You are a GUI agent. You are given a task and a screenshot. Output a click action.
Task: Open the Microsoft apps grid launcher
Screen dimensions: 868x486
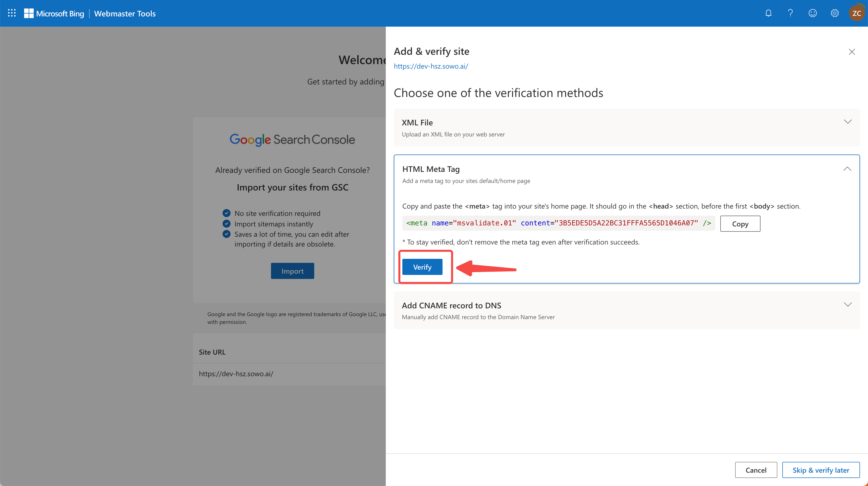(12, 13)
